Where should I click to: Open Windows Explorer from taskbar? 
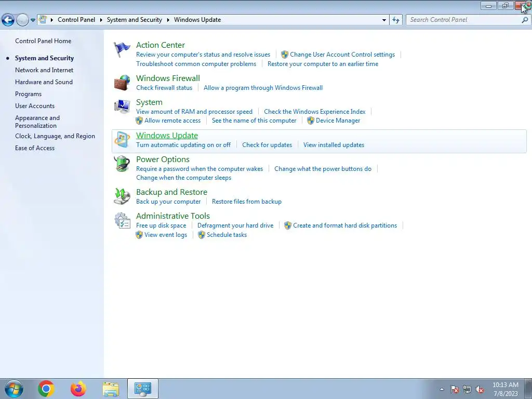point(111,389)
